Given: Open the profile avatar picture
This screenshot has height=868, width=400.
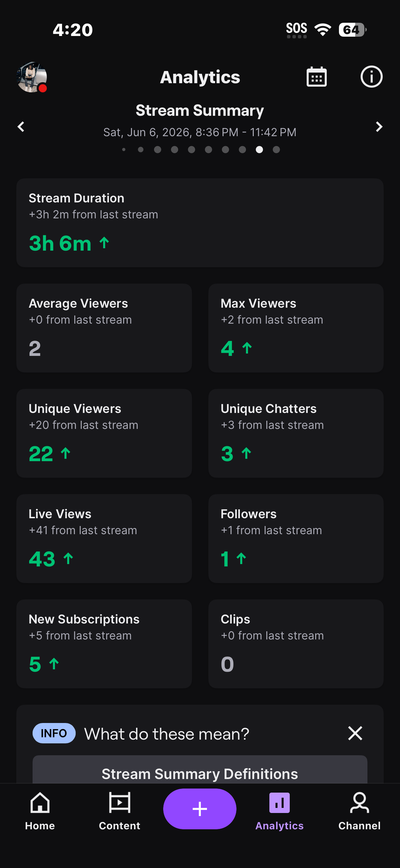Looking at the screenshot, I should pos(32,77).
